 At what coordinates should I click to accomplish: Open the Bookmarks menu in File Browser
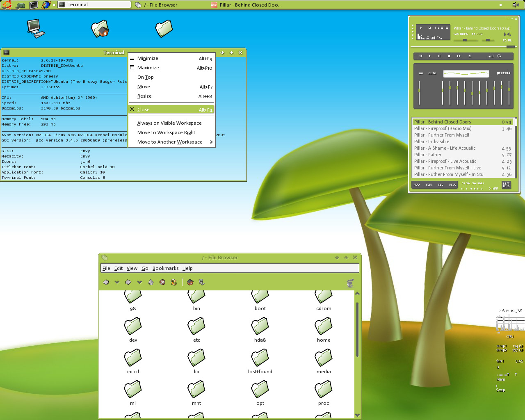click(x=165, y=268)
